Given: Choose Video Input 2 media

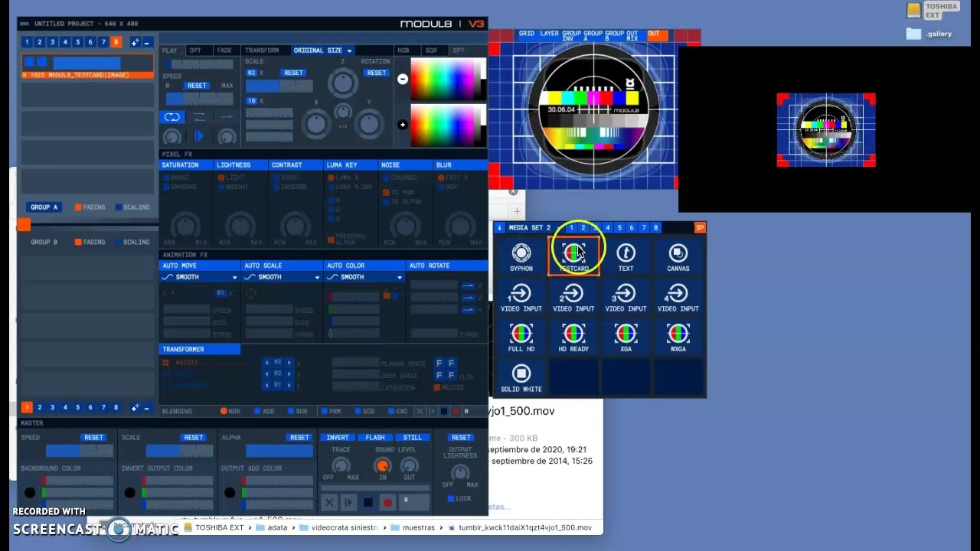Looking at the screenshot, I should click(x=573, y=298).
